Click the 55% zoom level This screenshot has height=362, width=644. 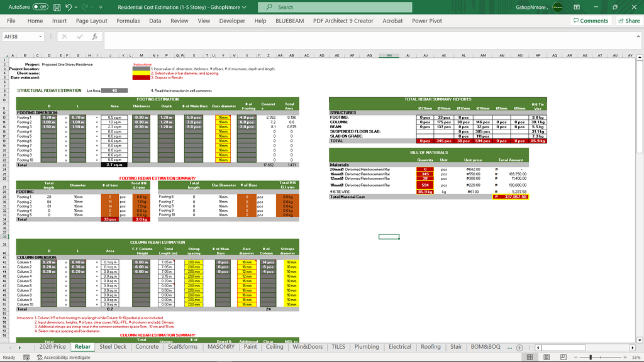pyautogui.click(x=636, y=358)
